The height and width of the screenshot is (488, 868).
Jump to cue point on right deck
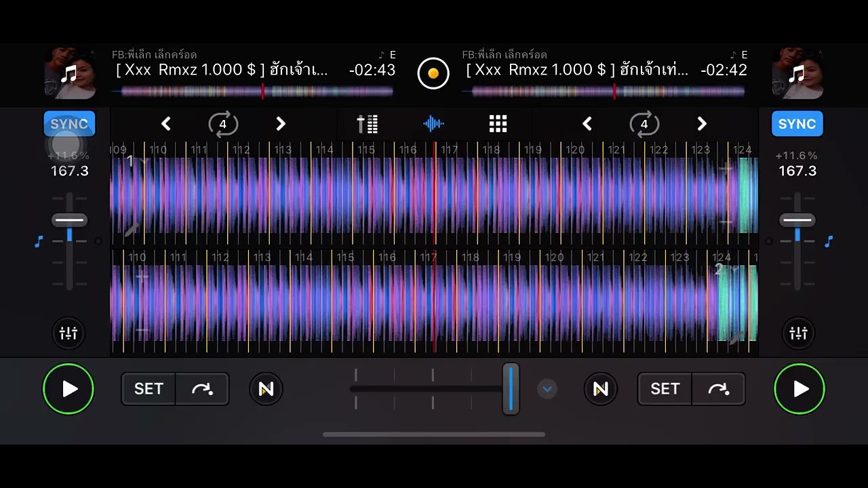pyautogui.click(x=718, y=389)
